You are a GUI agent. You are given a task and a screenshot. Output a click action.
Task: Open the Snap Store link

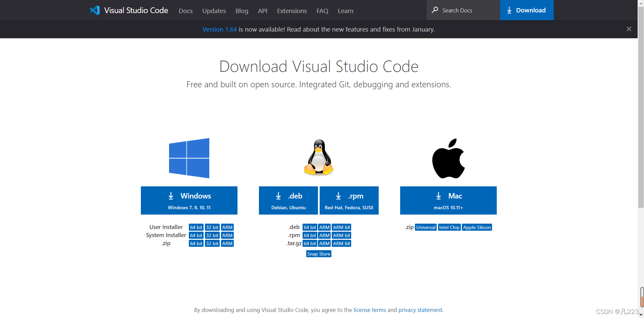[319, 254]
